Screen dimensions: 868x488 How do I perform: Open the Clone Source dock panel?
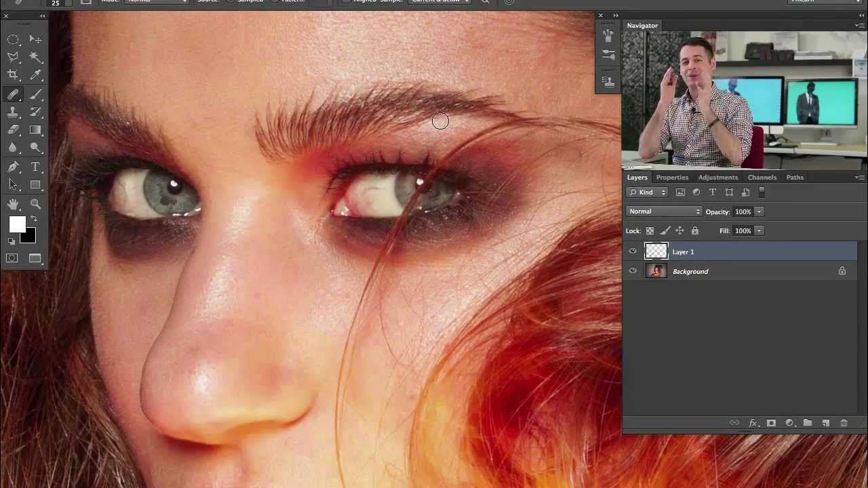[x=608, y=82]
